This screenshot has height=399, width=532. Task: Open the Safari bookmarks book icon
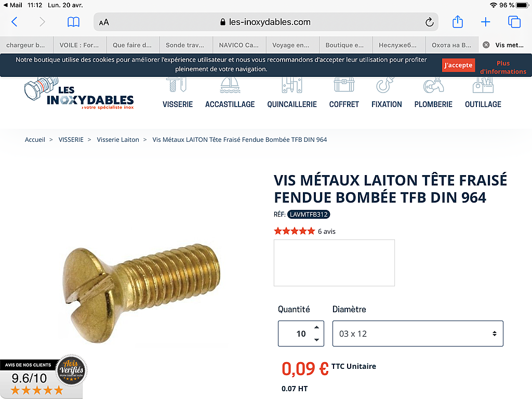[x=73, y=22]
